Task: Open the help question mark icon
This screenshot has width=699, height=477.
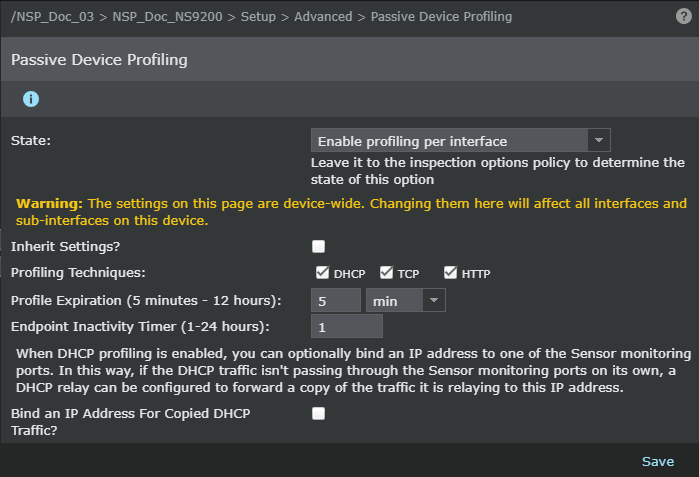Action: (683, 16)
